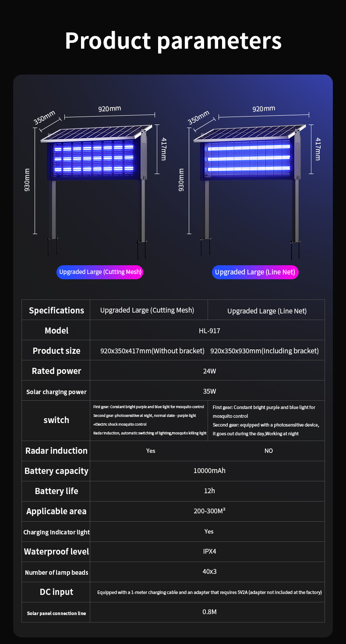Select the Specifications header cell
The width and height of the screenshot is (346, 644).
tap(56, 310)
